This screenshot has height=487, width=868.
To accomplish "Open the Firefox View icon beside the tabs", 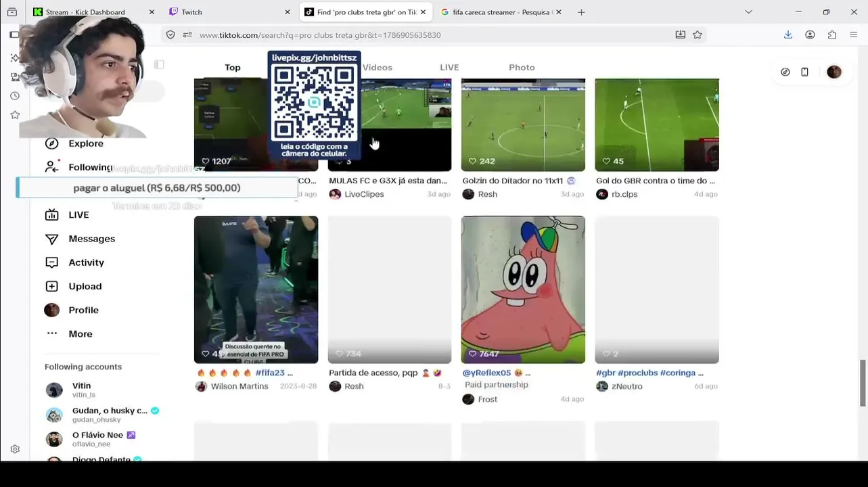I will (12, 12).
